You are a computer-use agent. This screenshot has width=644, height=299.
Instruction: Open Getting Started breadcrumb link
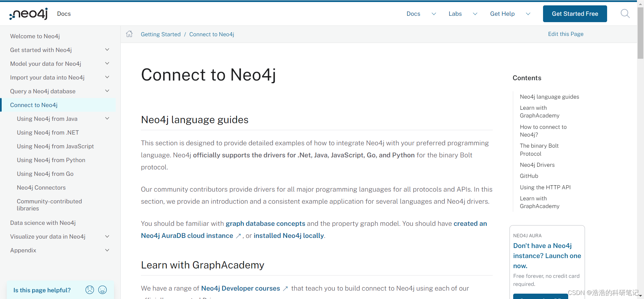pyautogui.click(x=161, y=34)
